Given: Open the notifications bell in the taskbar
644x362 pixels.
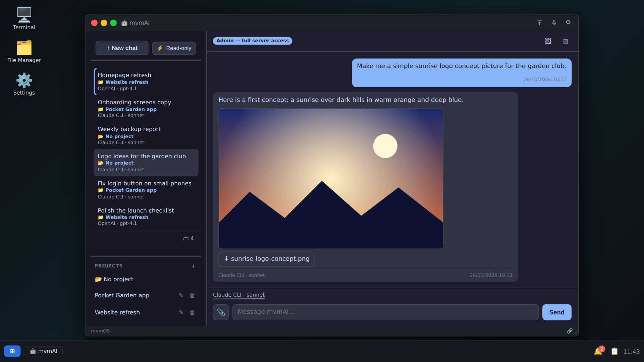Looking at the screenshot, I should coord(598,351).
